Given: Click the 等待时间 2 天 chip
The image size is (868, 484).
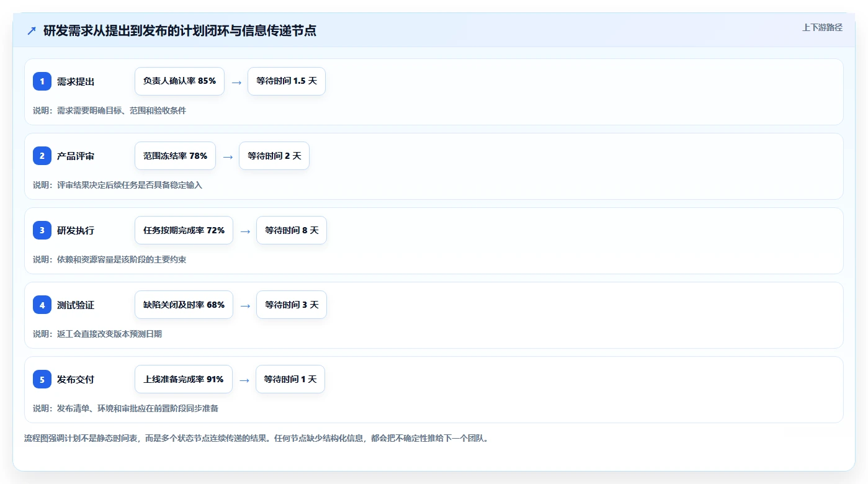Looking at the screenshot, I should (274, 156).
